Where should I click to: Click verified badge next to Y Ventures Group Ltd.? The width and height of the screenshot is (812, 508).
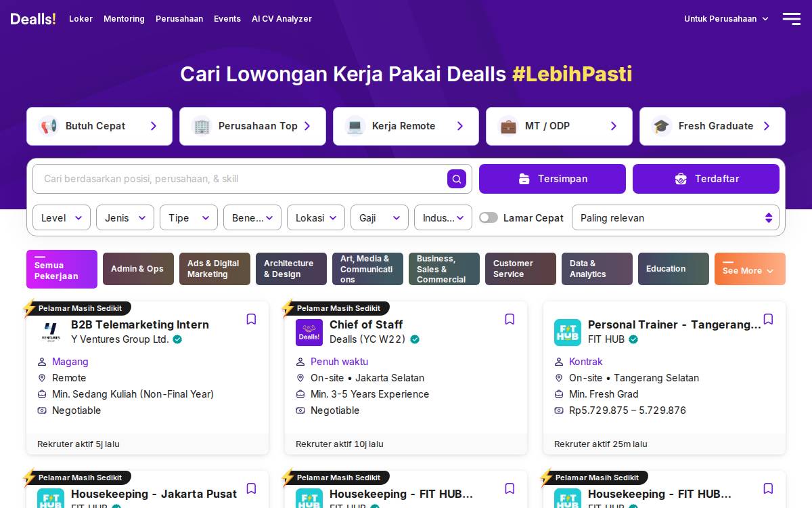[177, 339]
